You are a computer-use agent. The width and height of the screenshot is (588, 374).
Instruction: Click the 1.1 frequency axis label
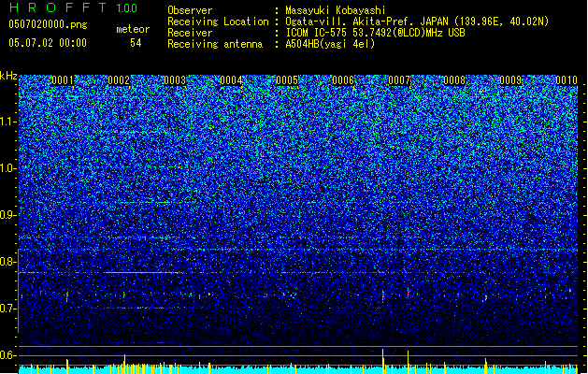tap(7, 122)
